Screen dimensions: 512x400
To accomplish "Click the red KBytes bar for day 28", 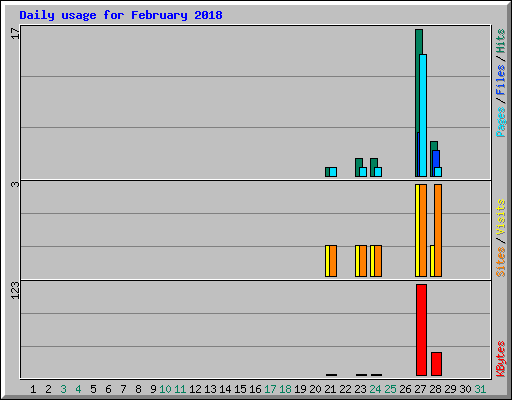I will (436, 364).
